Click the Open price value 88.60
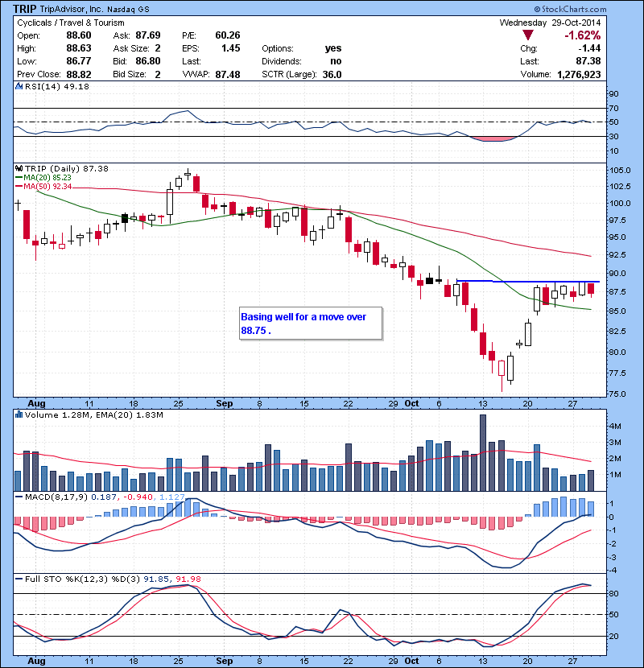644x668 pixels. 79,35
